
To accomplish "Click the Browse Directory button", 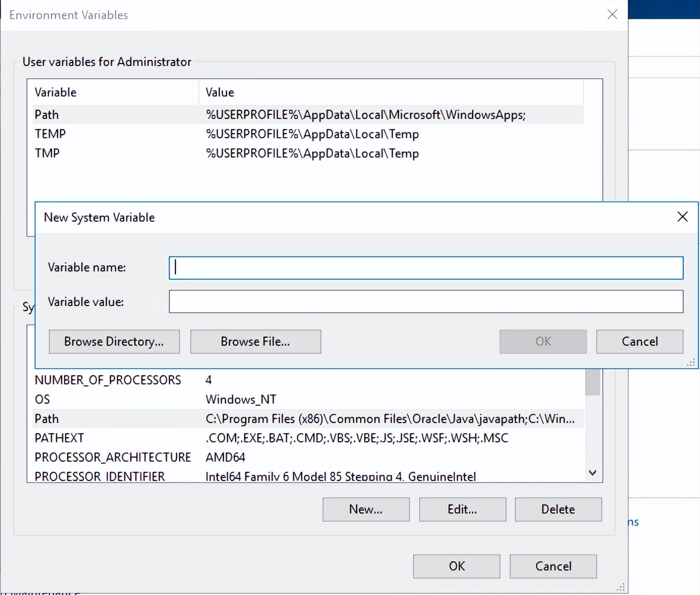I will (114, 342).
